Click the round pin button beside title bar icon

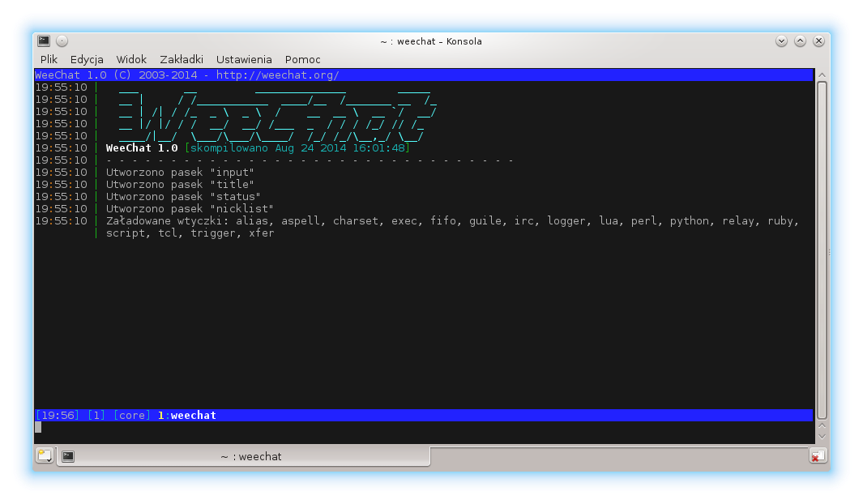62,41
